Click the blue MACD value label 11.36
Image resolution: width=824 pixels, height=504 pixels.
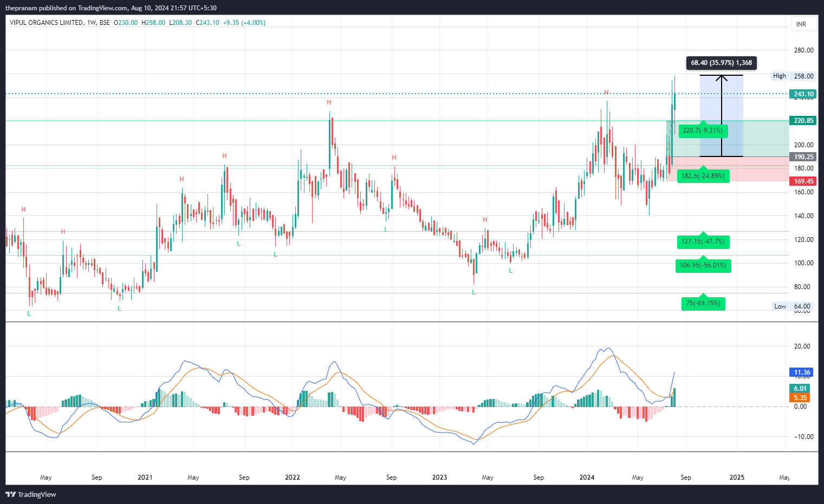(801, 372)
